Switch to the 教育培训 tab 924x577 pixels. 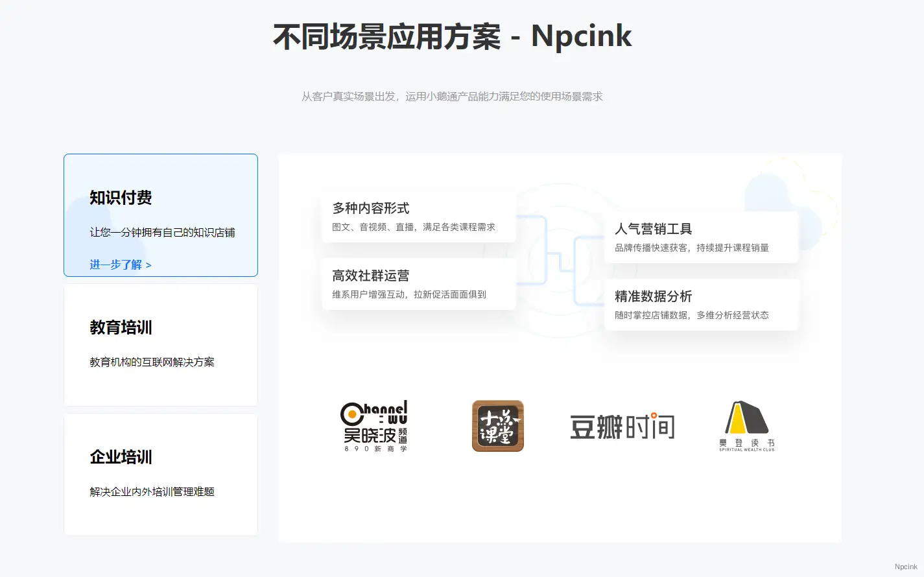tap(121, 327)
